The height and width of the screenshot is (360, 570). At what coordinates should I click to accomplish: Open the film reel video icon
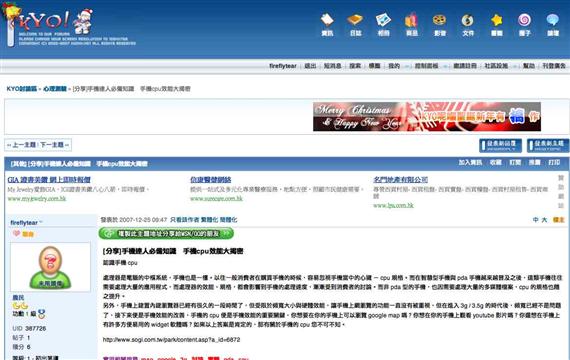[x=439, y=25]
